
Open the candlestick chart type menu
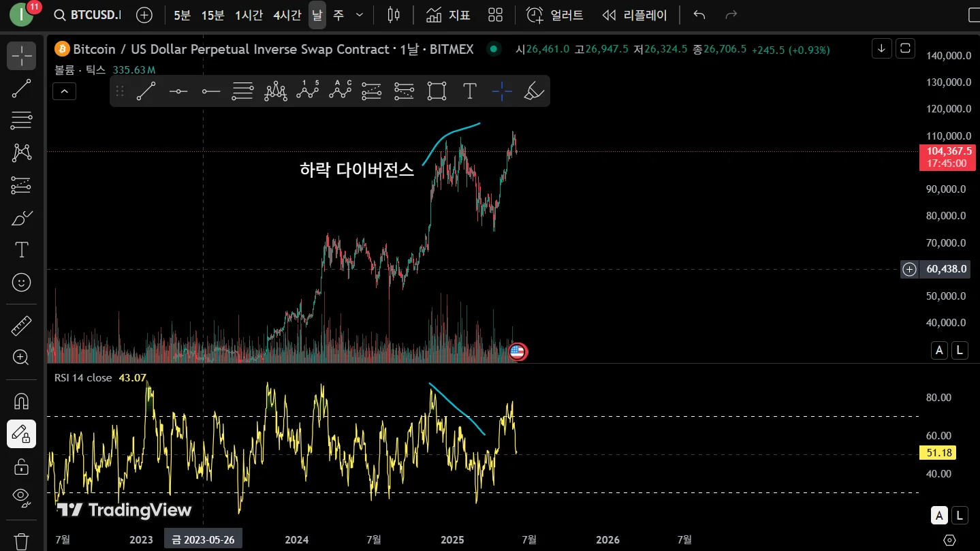point(393,15)
